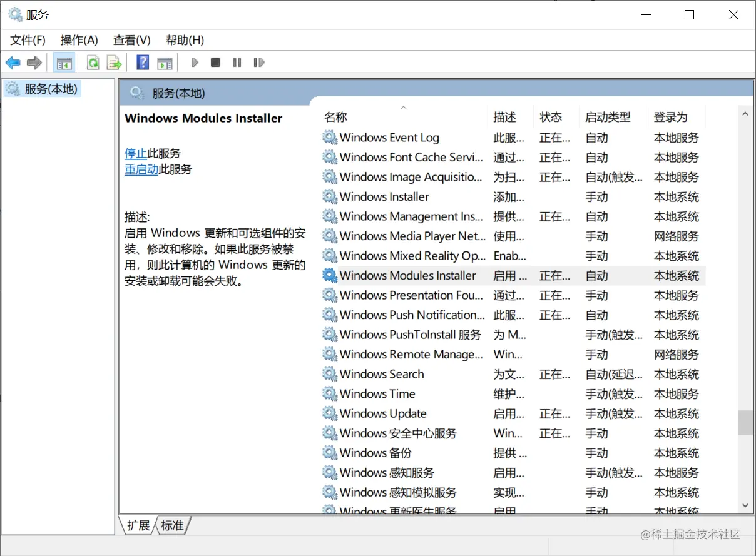This screenshot has height=556, width=756.
Task: Sort by the 登录为 column header
Action: [x=677, y=117]
